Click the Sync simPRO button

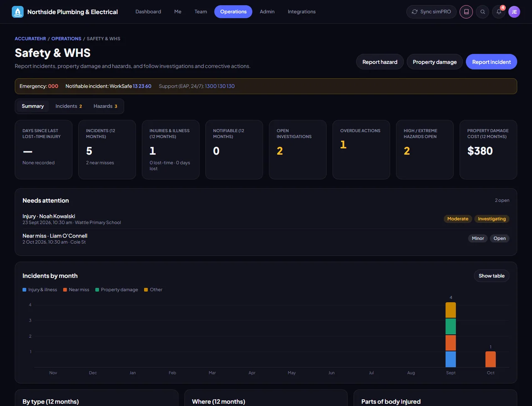(431, 12)
